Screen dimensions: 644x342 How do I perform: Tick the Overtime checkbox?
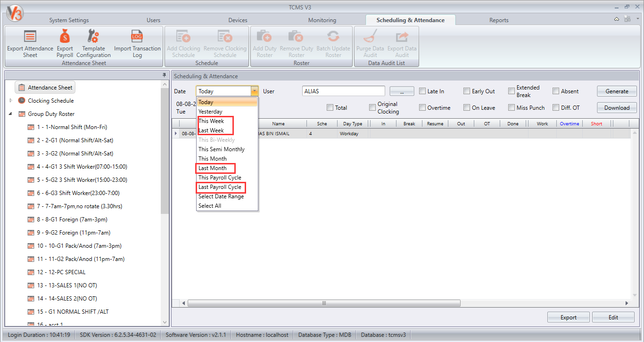[x=422, y=108]
